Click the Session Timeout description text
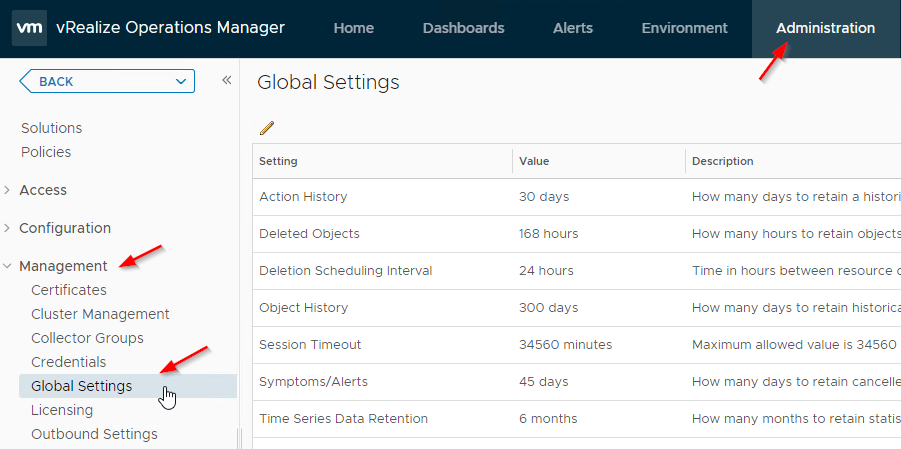 795,345
